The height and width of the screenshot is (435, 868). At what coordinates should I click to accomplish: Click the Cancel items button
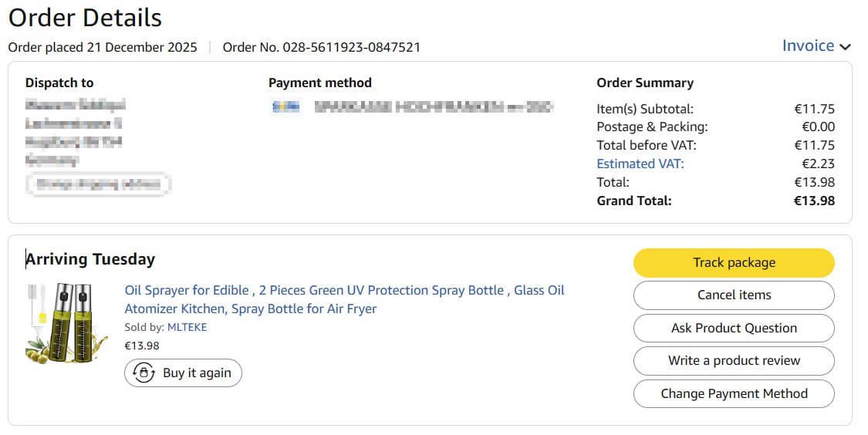pos(734,295)
